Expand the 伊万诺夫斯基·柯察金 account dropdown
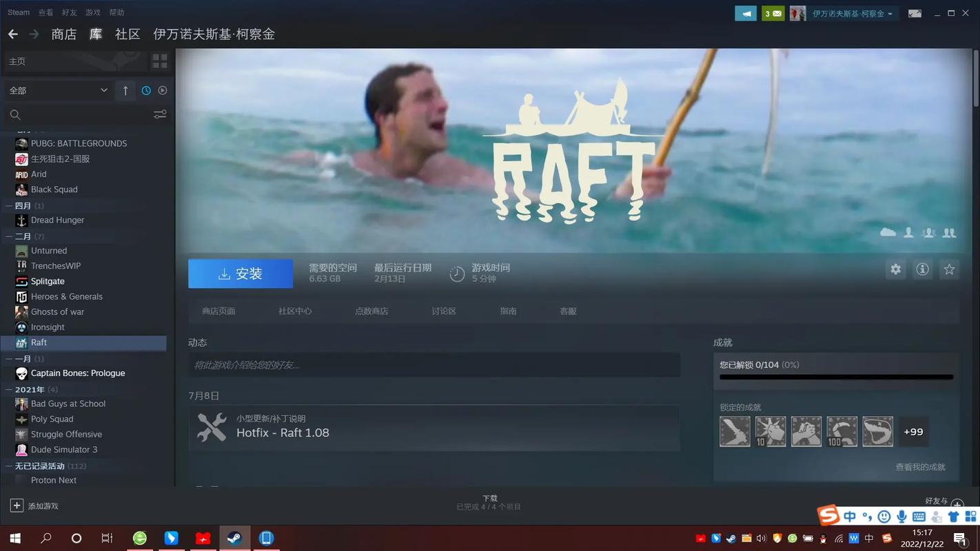 tap(853, 13)
